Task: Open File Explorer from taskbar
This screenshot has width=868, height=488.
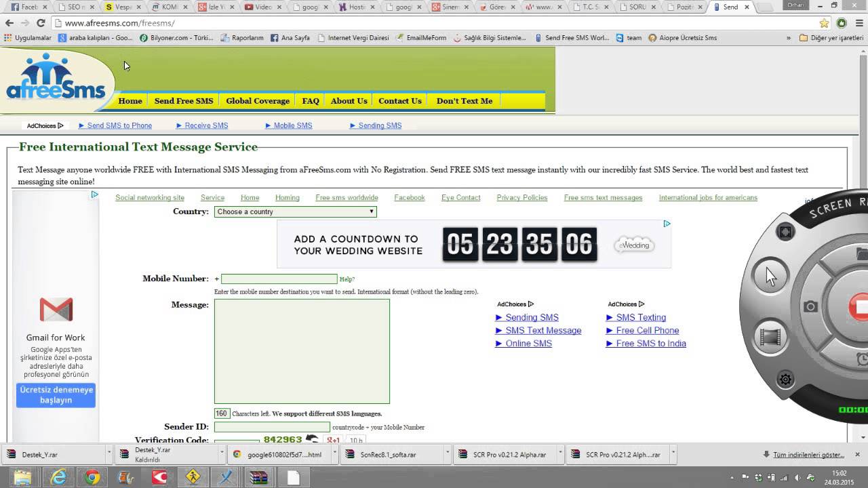Action: point(22,477)
